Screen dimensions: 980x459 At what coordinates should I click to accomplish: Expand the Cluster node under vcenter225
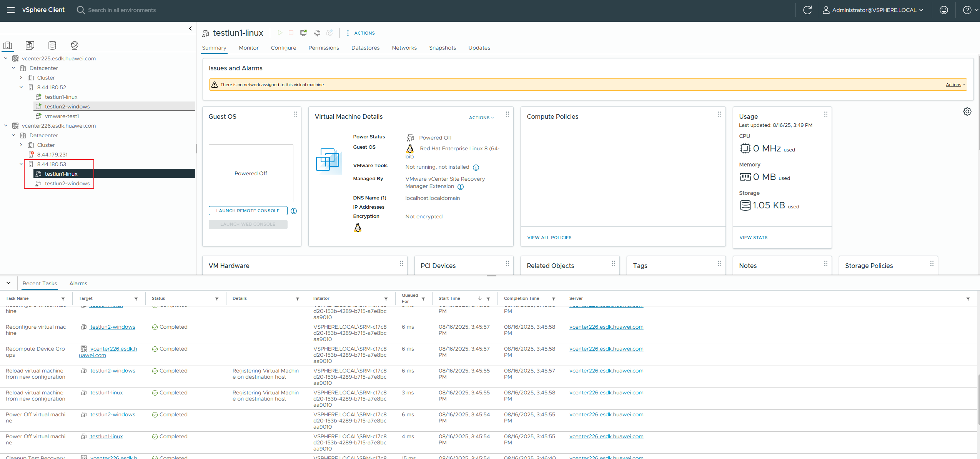(x=21, y=78)
